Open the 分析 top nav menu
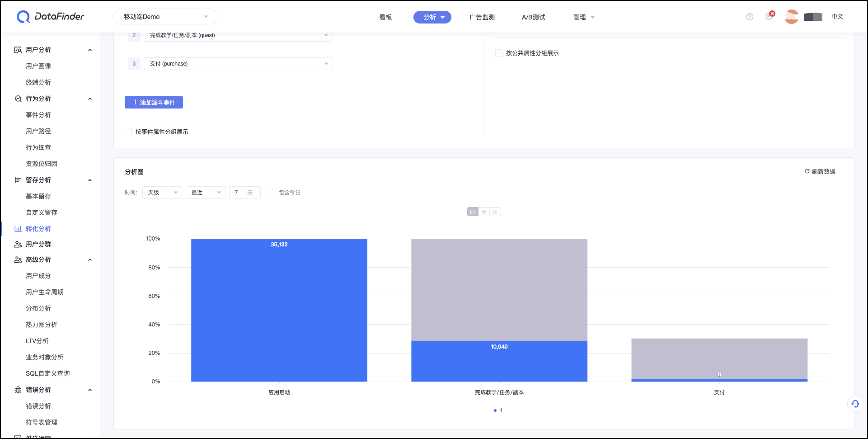The image size is (868, 439). tap(432, 17)
